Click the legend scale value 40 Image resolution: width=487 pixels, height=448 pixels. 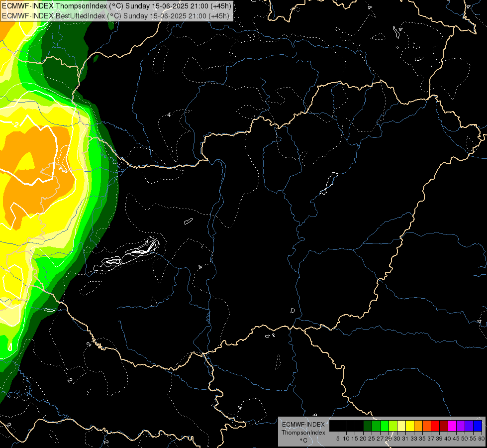pos(447,439)
